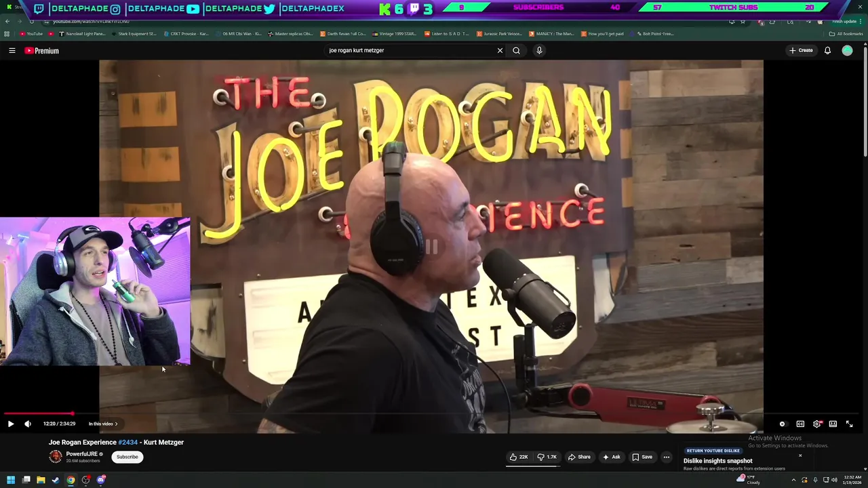This screenshot has width=868, height=488.
Task: Like the video showing 22K
Action: pyautogui.click(x=519, y=457)
